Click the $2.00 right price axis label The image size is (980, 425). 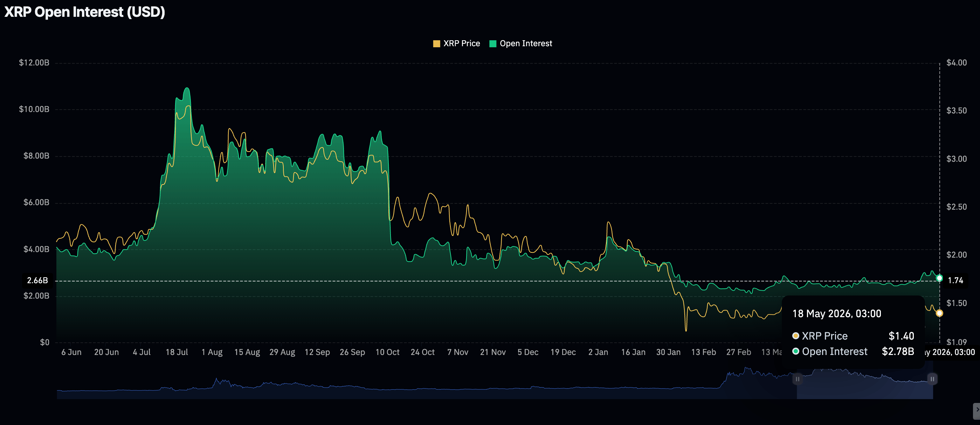click(957, 255)
